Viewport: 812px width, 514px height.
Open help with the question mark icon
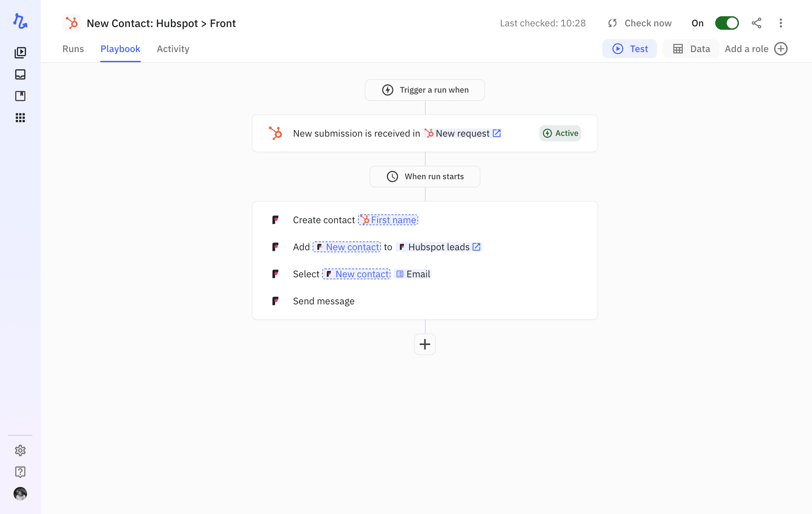(20, 472)
